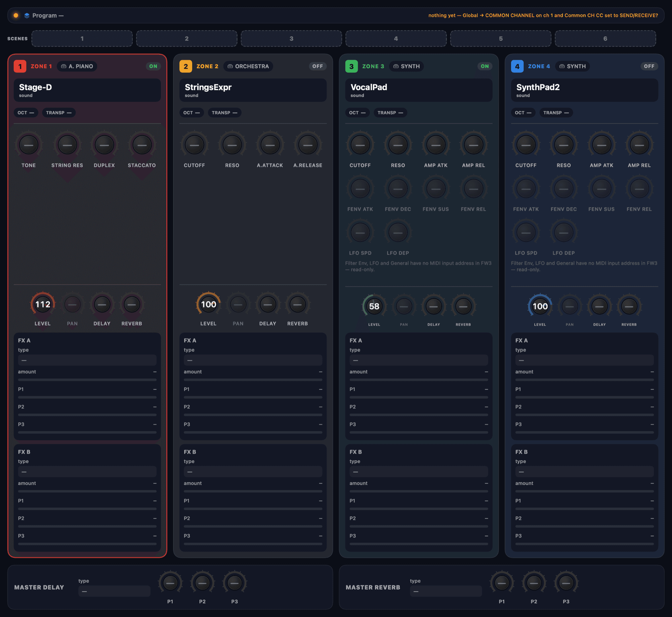672x617 pixels.
Task: Click the Zone 4 LFO DEP knob
Action: tap(564, 233)
